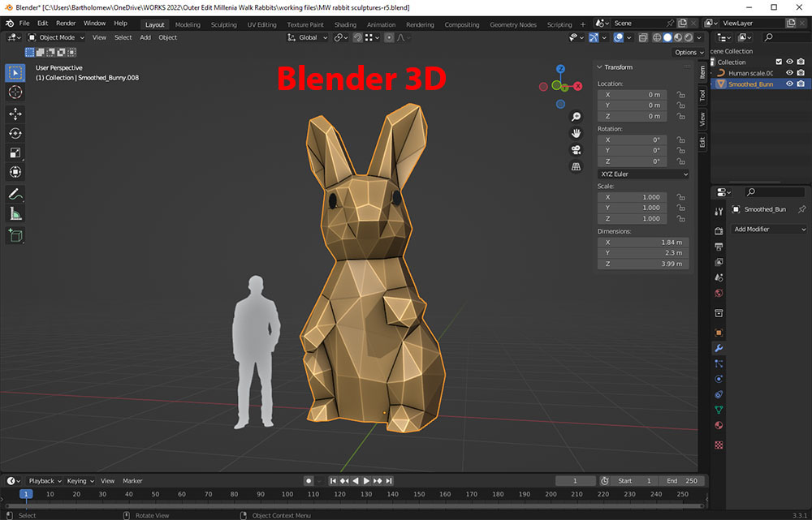This screenshot has width=812, height=520.
Task: Open the Render properties tab icon
Action: click(719, 230)
